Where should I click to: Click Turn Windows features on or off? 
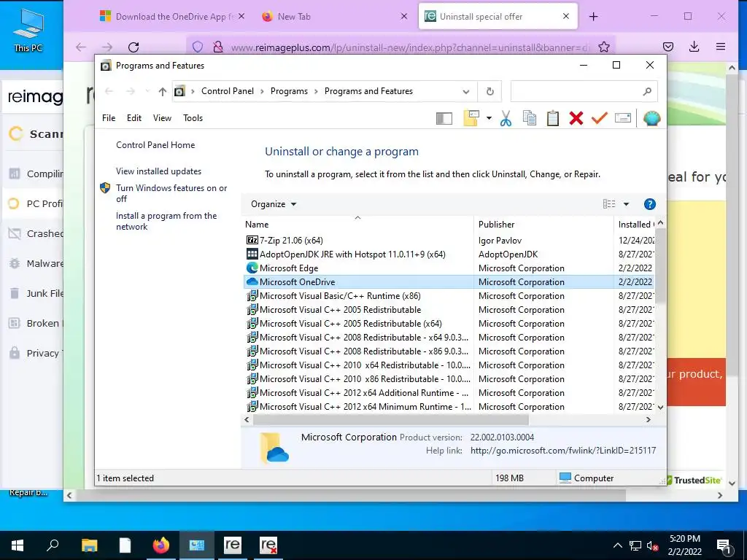171,193
